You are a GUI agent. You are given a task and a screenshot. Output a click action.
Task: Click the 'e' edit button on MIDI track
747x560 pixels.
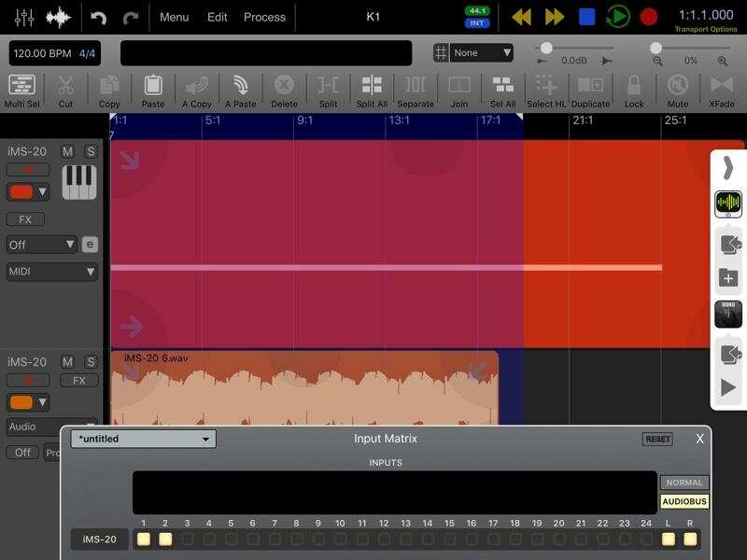[x=90, y=245]
